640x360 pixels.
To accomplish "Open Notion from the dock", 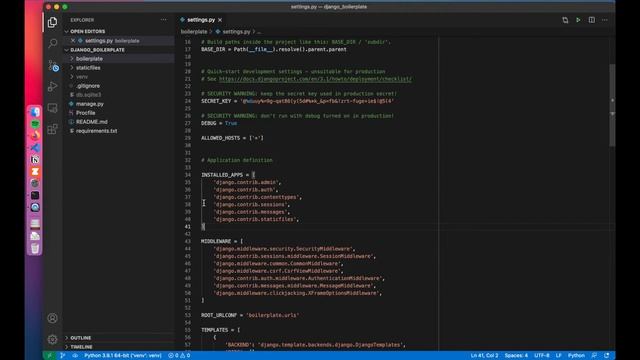I will (35, 160).
